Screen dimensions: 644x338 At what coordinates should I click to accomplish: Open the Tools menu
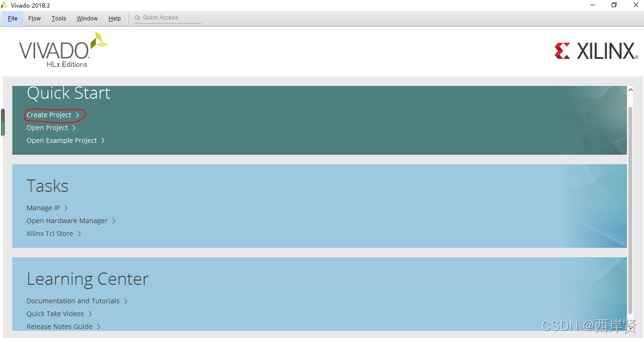[x=59, y=19]
